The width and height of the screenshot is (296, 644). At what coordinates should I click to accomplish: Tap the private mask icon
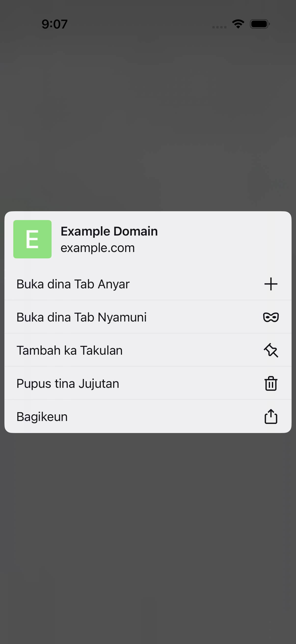271,317
